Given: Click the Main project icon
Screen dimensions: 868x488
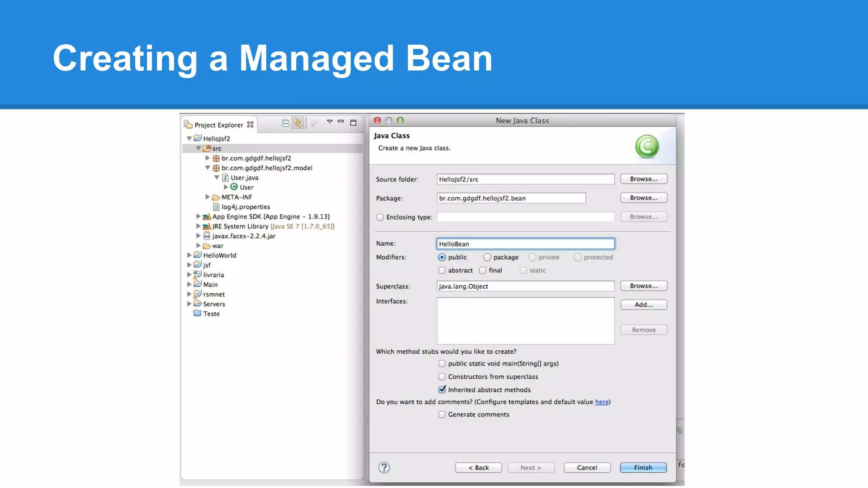Looking at the screenshot, I should coord(198,284).
